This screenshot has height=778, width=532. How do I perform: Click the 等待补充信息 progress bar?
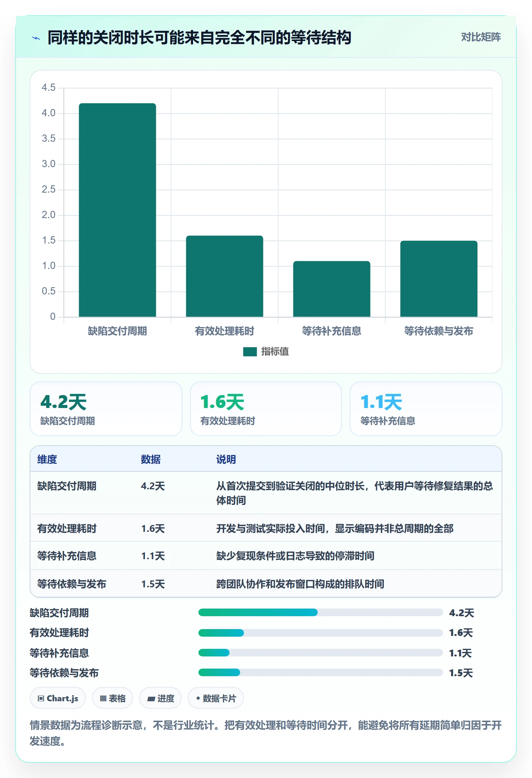321,653
